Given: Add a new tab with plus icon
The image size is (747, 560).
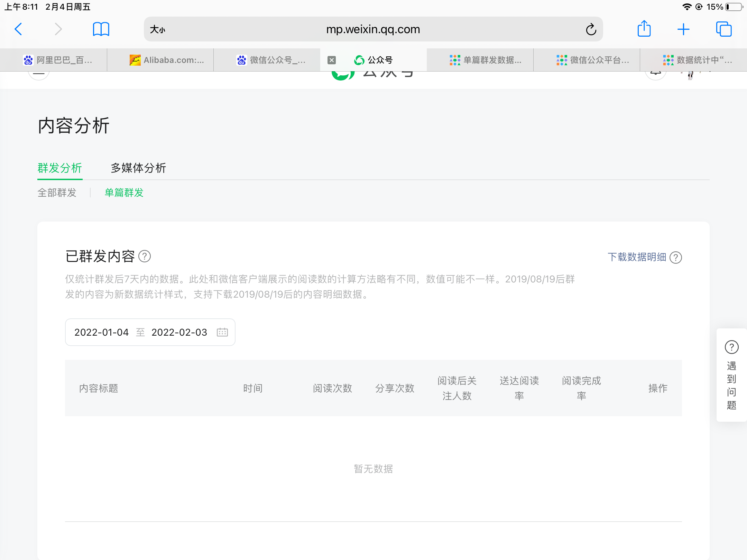Looking at the screenshot, I should point(683,29).
